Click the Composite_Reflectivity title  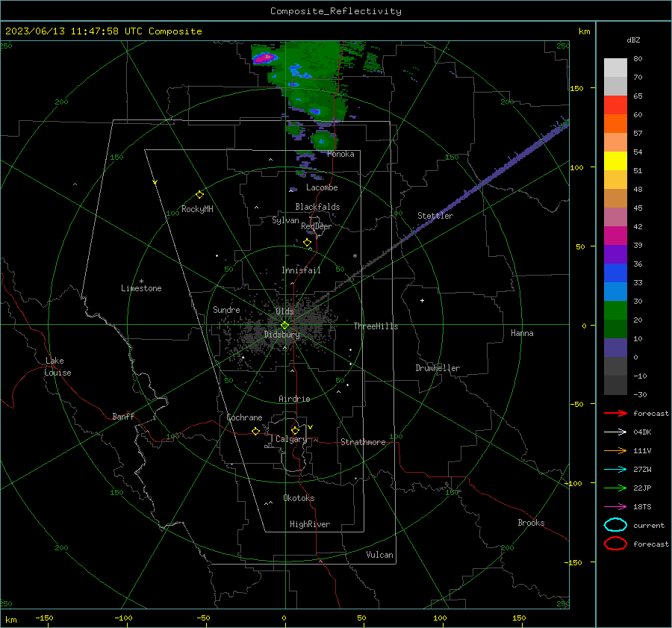click(335, 11)
